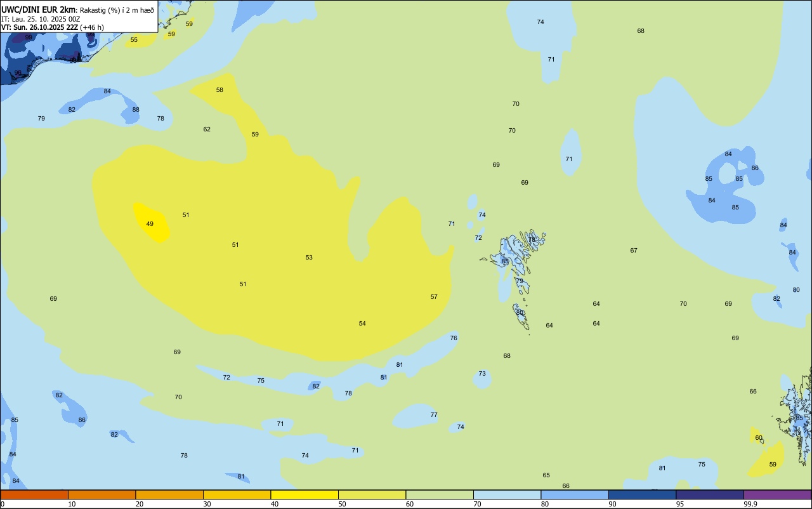
Task: Click the 30–40 legend color swatch
Action: click(237, 494)
